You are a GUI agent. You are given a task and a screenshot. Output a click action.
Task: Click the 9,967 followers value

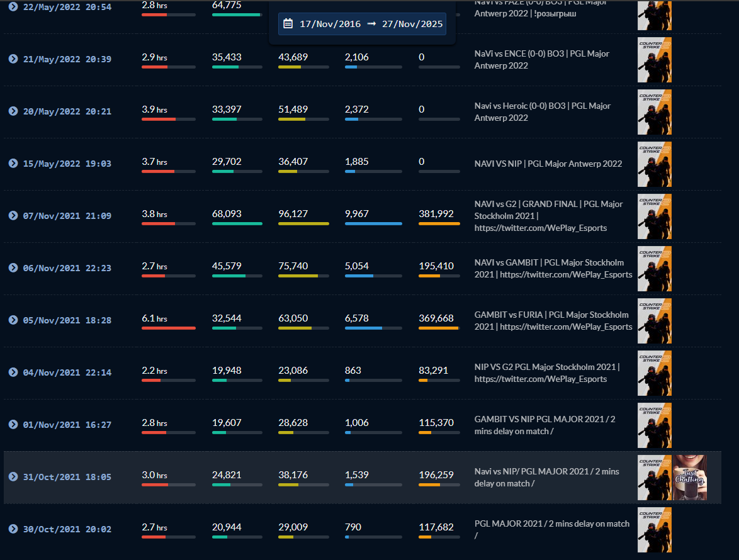(x=357, y=214)
